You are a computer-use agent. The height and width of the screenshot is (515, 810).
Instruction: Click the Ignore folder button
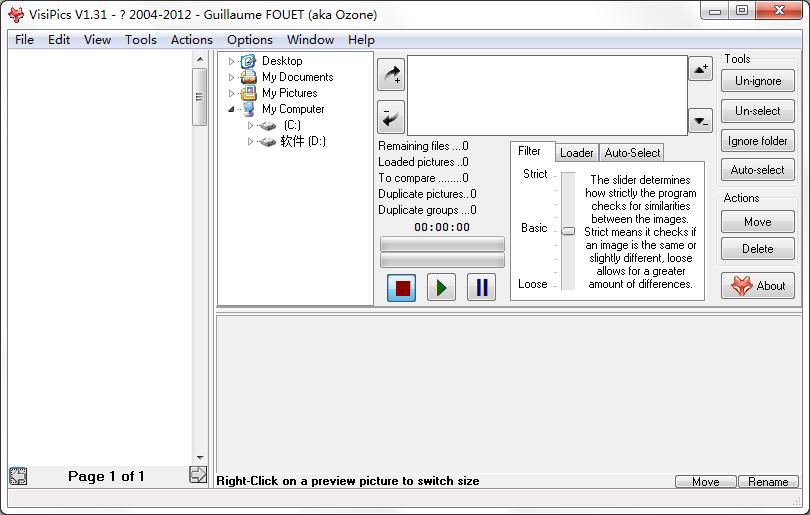point(757,141)
